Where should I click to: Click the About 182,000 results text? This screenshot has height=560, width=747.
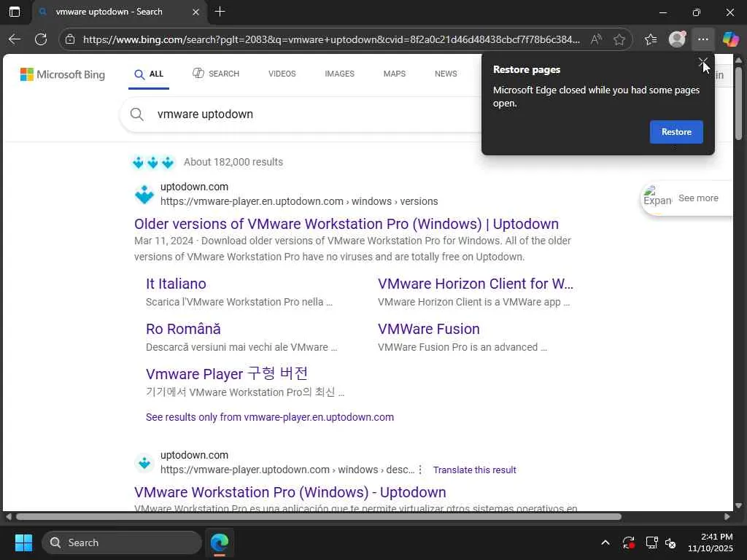[x=233, y=162]
